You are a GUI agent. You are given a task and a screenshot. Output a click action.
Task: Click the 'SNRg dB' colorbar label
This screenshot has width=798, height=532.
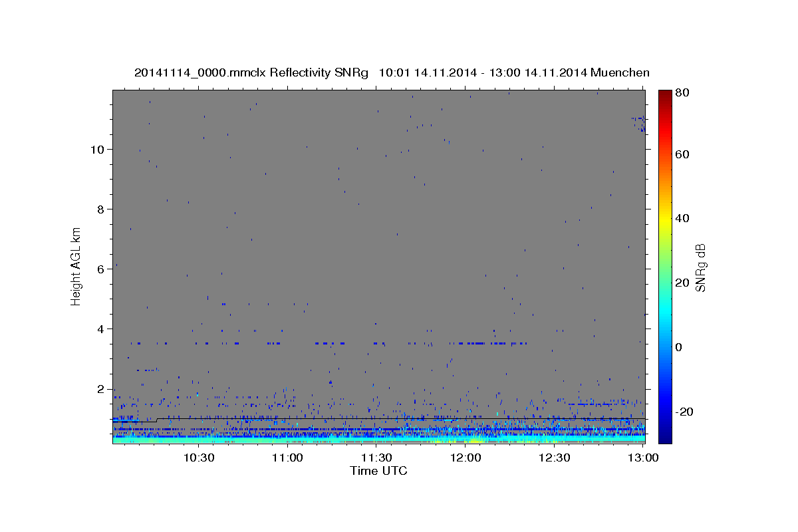[700, 267]
